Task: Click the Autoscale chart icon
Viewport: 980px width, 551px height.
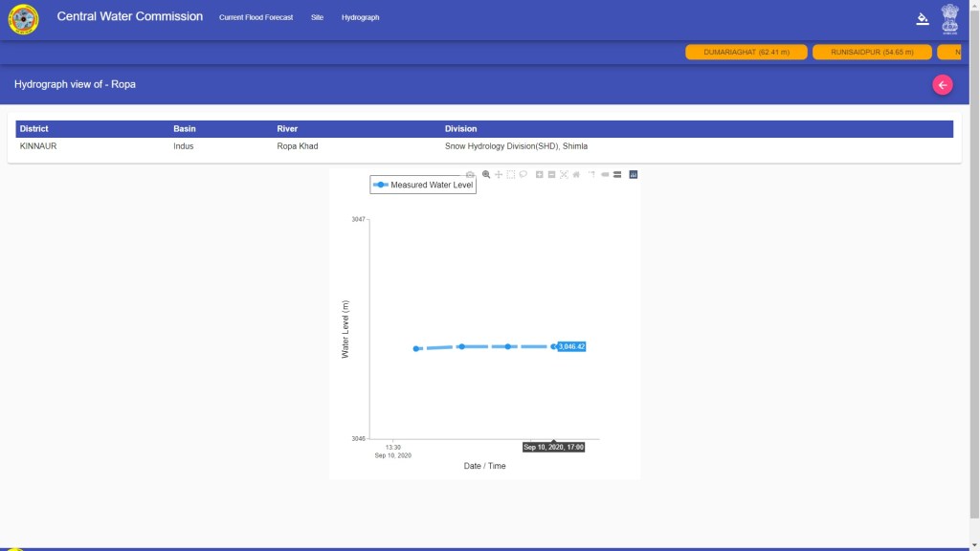Action: point(564,174)
